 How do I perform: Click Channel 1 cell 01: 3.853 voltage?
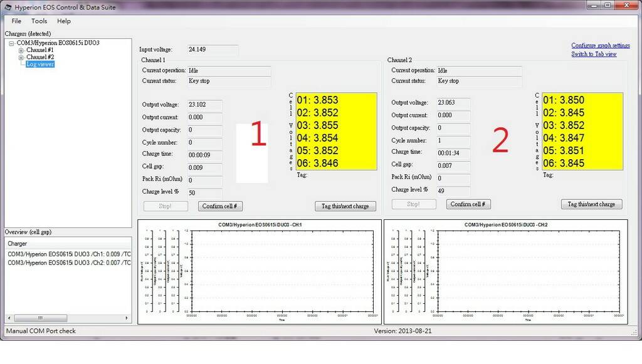tap(318, 100)
